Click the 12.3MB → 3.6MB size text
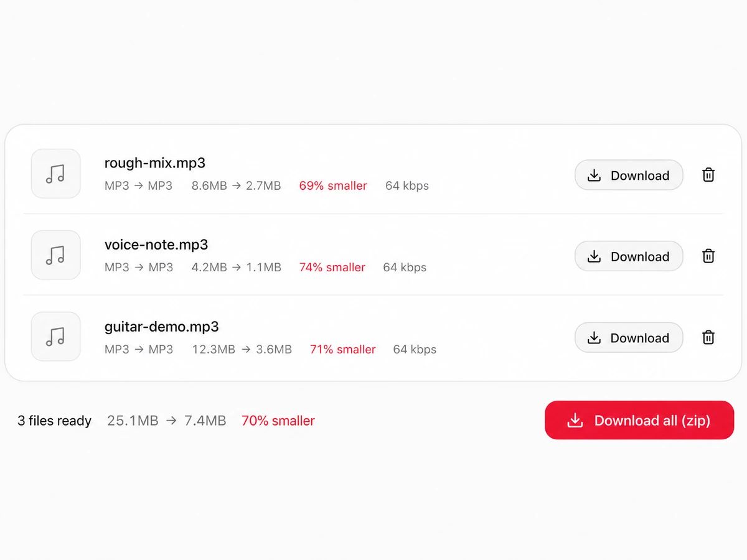The width and height of the screenshot is (747, 560). coord(242,349)
